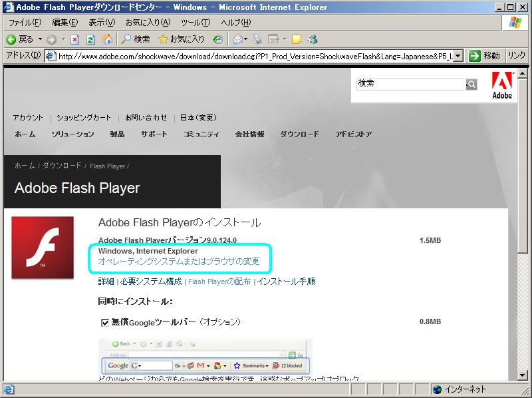Uncheck the 無償Googleツールバー option checkbox
The image size is (532, 398).
105,322
